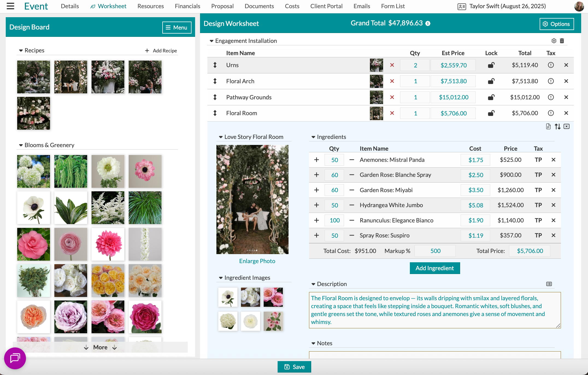Viewport: 588px width, 375px height.
Task: Click the sort arrows icon in detail panel
Action: (x=557, y=126)
